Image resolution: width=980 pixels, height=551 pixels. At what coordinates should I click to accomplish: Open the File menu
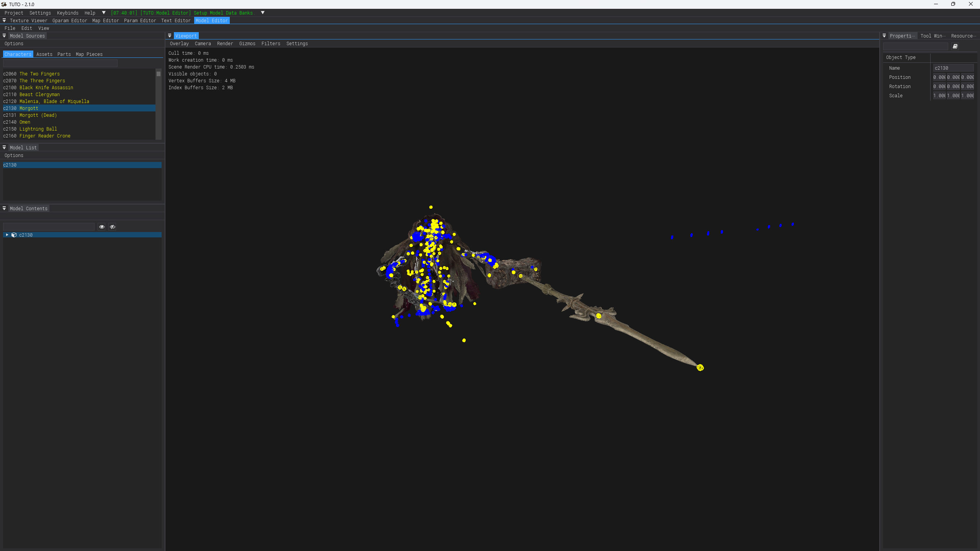[10, 28]
